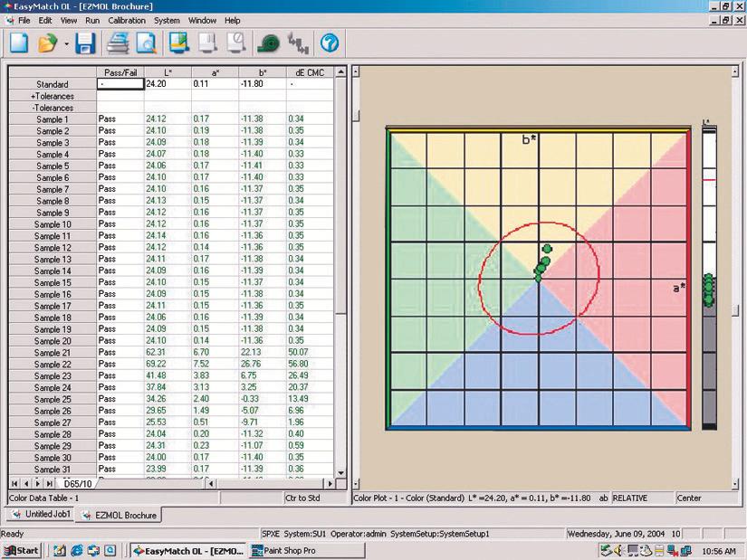Image resolution: width=747 pixels, height=560 pixels.
Task: Open Internet Explorer from the quick launch
Action: 76,550
